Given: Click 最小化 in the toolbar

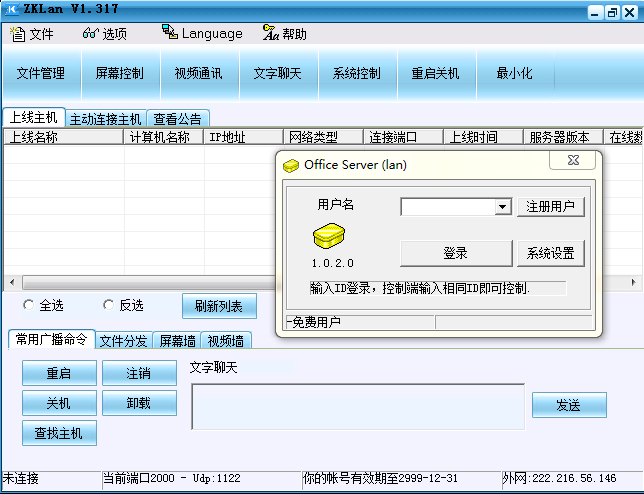Looking at the screenshot, I should pyautogui.click(x=514, y=74).
